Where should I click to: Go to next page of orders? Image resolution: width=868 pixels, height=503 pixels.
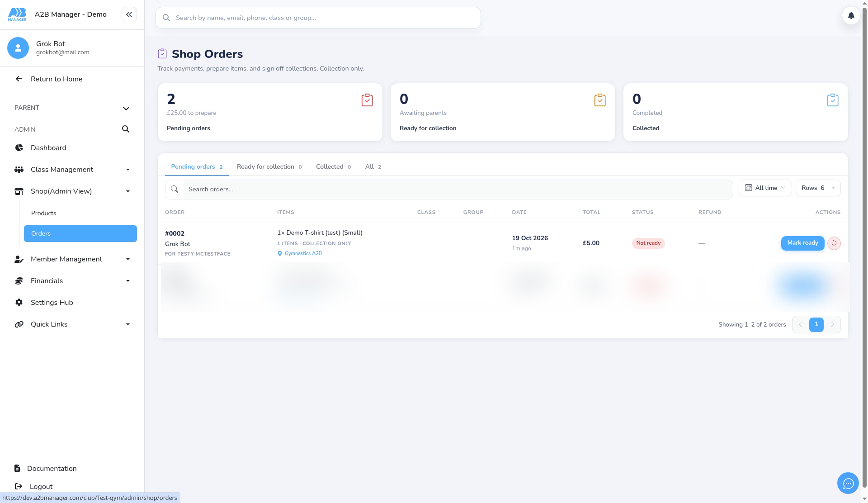coord(832,325)
